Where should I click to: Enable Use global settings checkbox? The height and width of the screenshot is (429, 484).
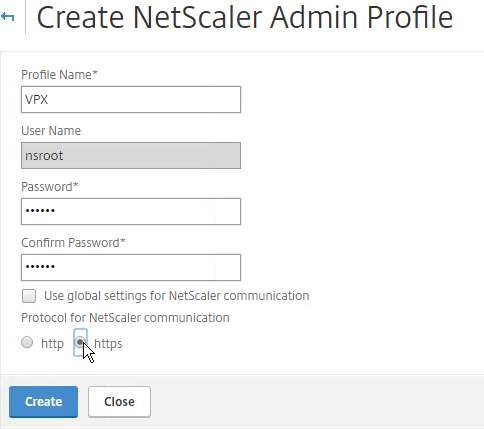coord(29,296)
